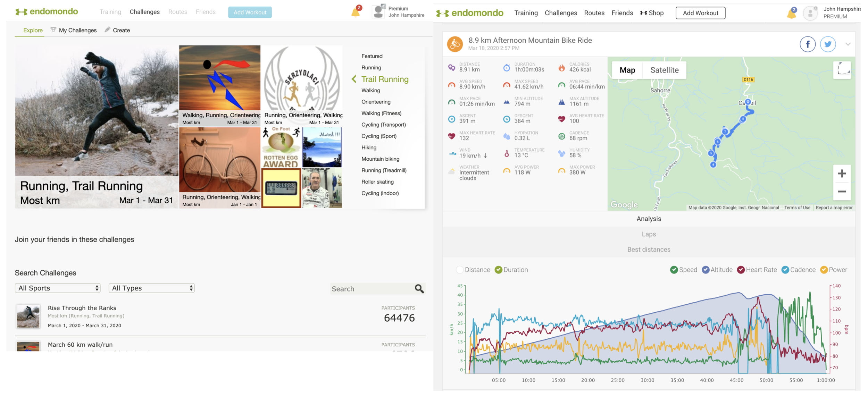Select the Duration axis option on chart
Screen dimensions: 868x397
[498, 270]
